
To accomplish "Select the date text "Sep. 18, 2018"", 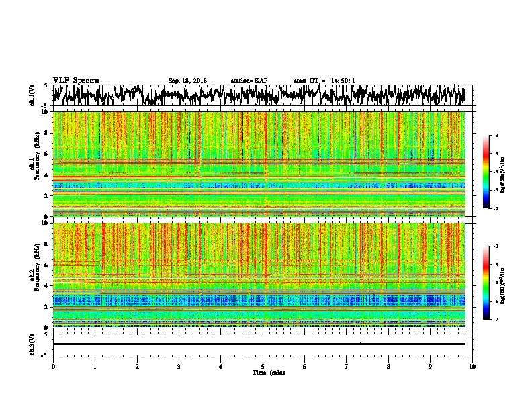I will click(x=187, y=81).
